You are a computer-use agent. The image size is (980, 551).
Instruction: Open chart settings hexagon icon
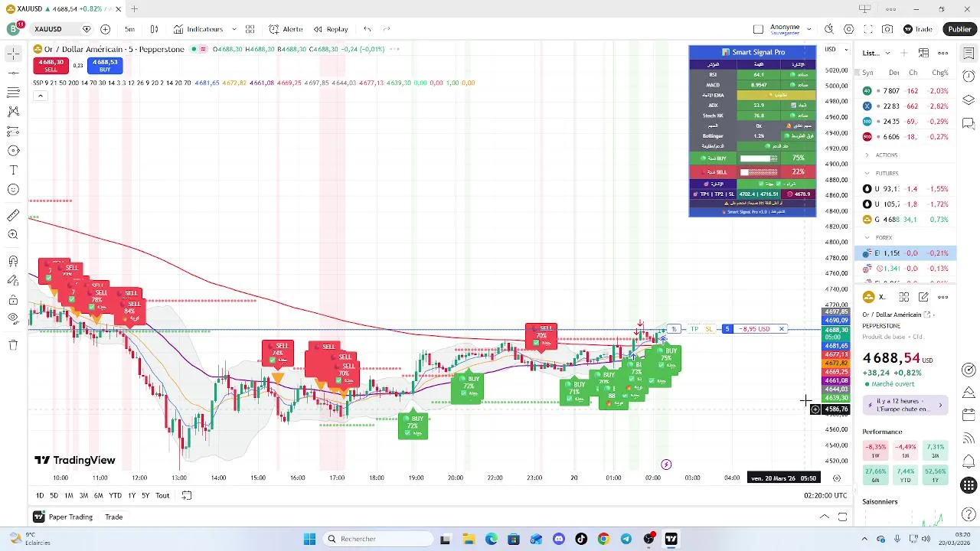click(x=848, y=29)
